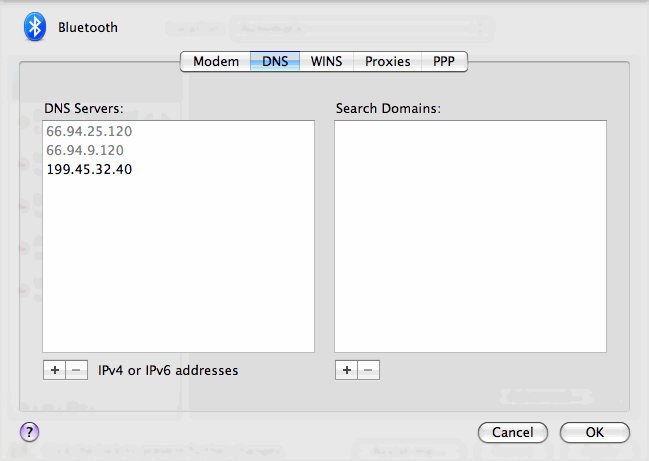Select DNS server entry 199.45.32.40
The width and height of the screenshot is (649, 461).
(89, 169)
